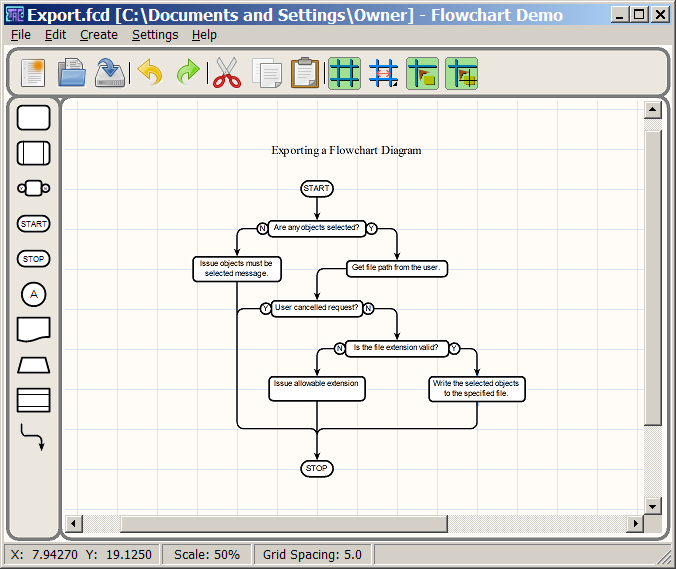Click the New document toolbar icon

pyautogui.click(x=34, y=74)
